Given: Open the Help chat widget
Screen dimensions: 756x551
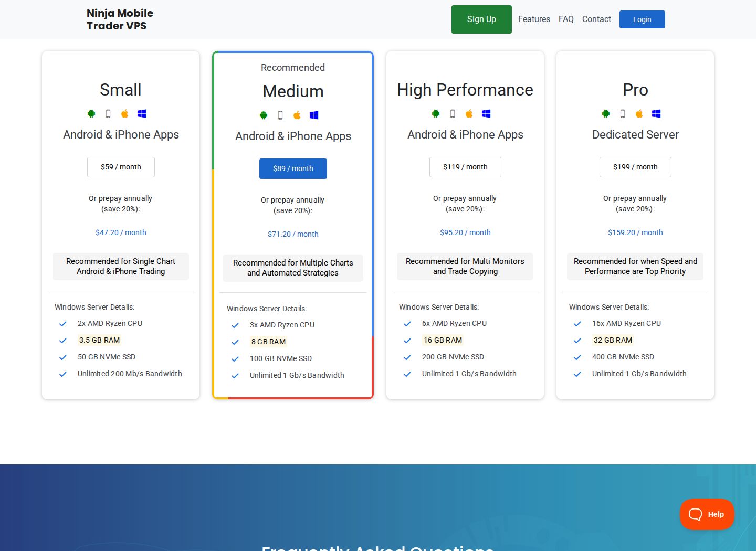Looking at the screenshot, I should click(707, 514).
